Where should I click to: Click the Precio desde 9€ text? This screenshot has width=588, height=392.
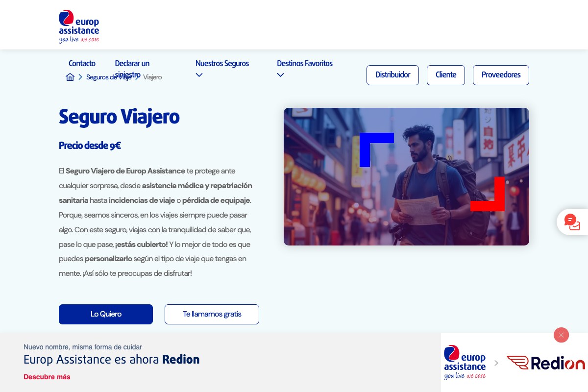coord(90,146)
